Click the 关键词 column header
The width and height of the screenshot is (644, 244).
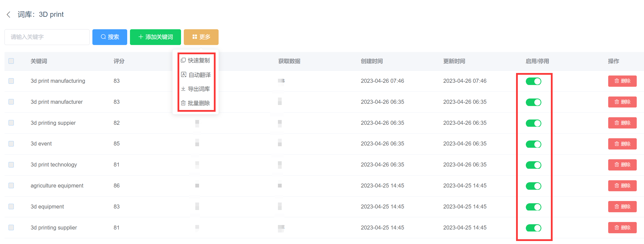(x=39, y=61)
